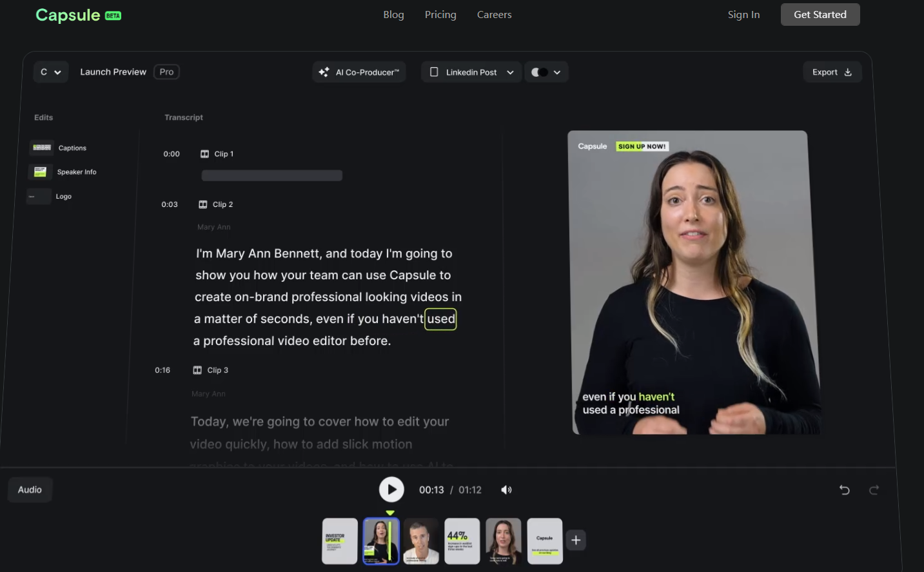Undo the last edit
Image resolution: width=924 pixels, height=572 pixels.
point(844,490)
